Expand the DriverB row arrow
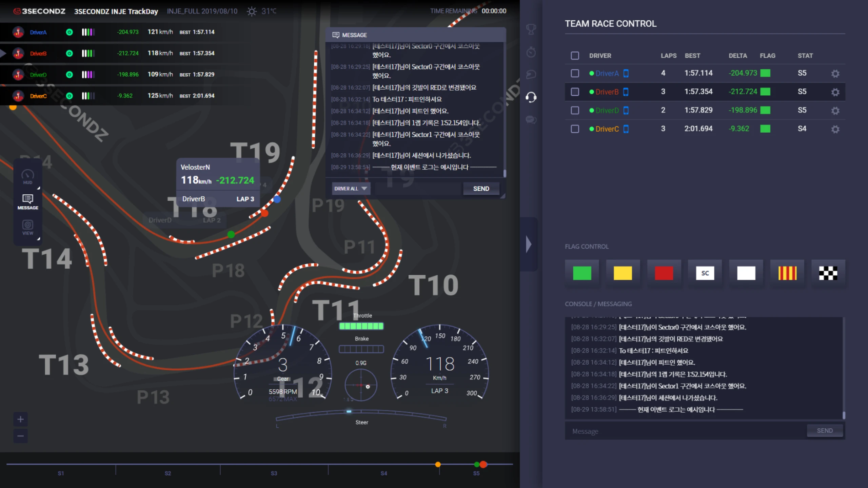 3,53
